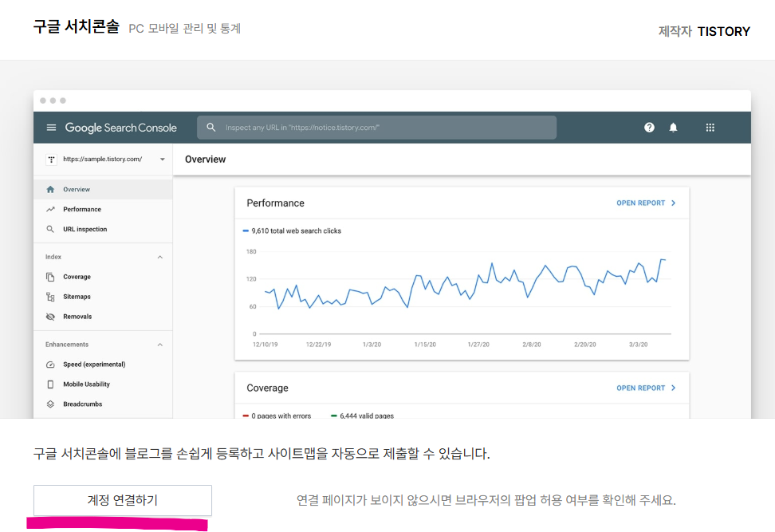Select Breadcrumbs in the sidebar
The height and width of the screenshot is (532, 775).
[x=103, y=404]
